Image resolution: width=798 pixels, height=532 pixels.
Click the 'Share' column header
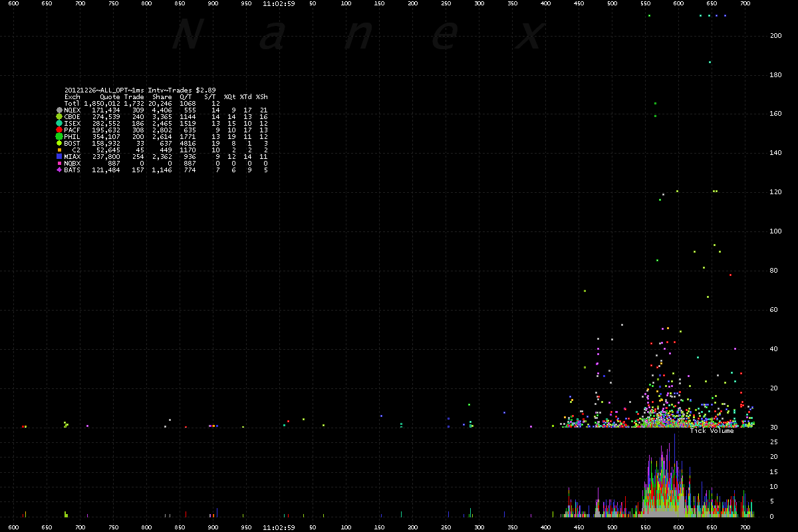[x=162, y=96]
